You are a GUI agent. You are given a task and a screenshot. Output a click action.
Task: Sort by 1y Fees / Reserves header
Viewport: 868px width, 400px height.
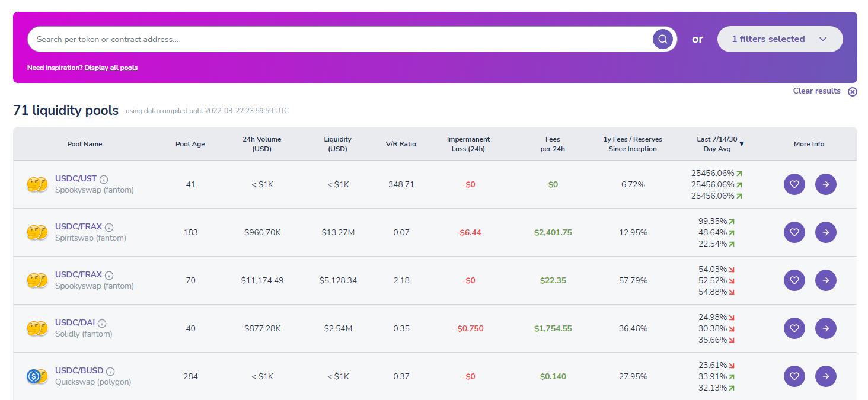(x=633, y=144)
